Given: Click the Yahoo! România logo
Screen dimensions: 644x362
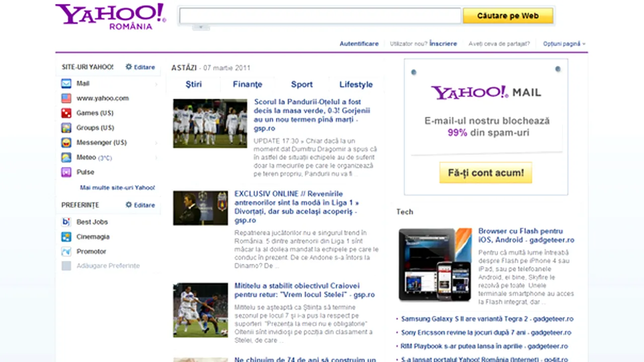Looking at the screenshot, I should point(111,16).
